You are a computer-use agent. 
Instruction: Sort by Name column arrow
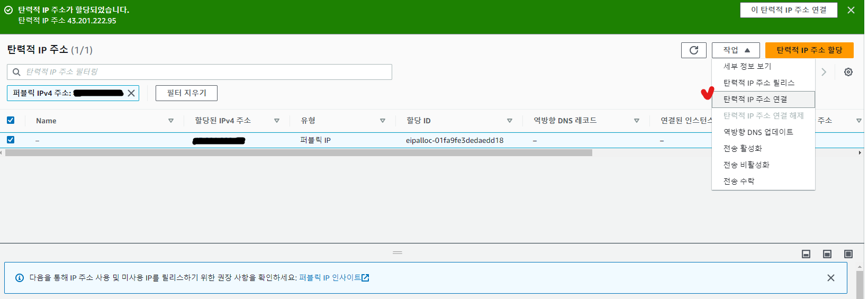click(x=171, y=121)
